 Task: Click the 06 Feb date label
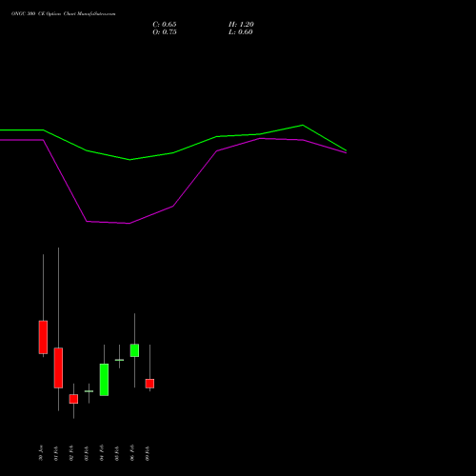pos(132,453)
